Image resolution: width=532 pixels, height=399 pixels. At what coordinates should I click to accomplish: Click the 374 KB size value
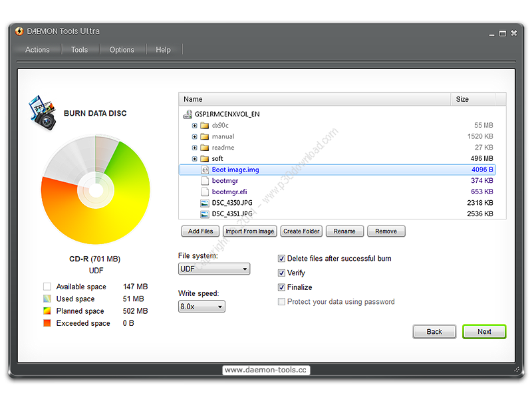click(481, 180)
